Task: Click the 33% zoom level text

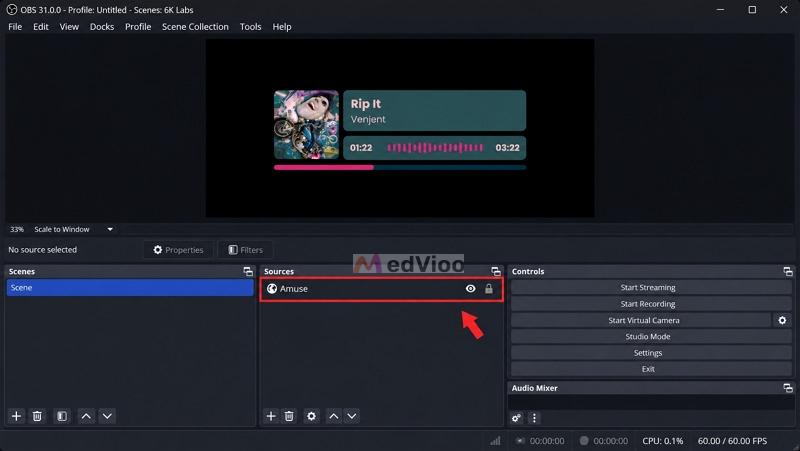Action: pos(17,230)
